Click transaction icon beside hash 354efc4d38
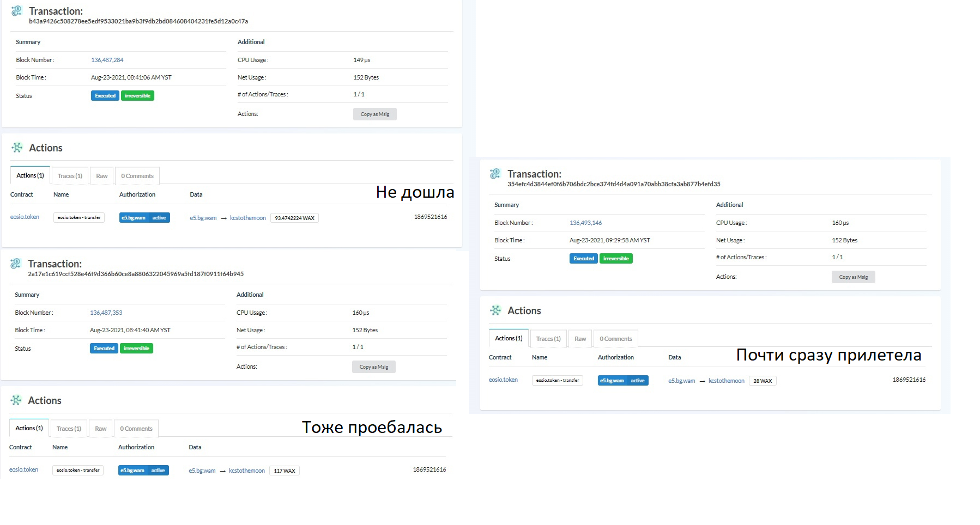 (x=495, y=174)
